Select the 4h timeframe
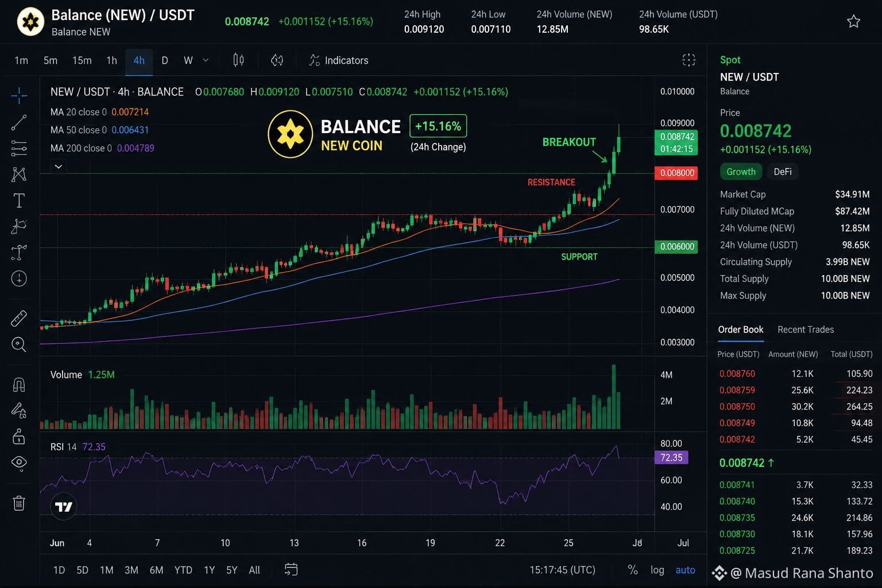 139,60
